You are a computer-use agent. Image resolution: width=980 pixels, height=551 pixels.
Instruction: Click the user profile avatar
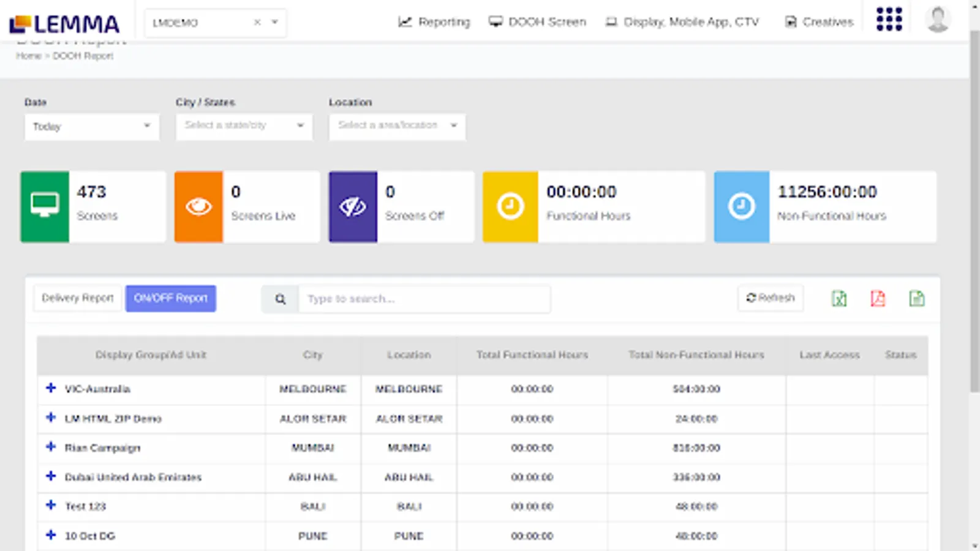(x=937, y=20)
